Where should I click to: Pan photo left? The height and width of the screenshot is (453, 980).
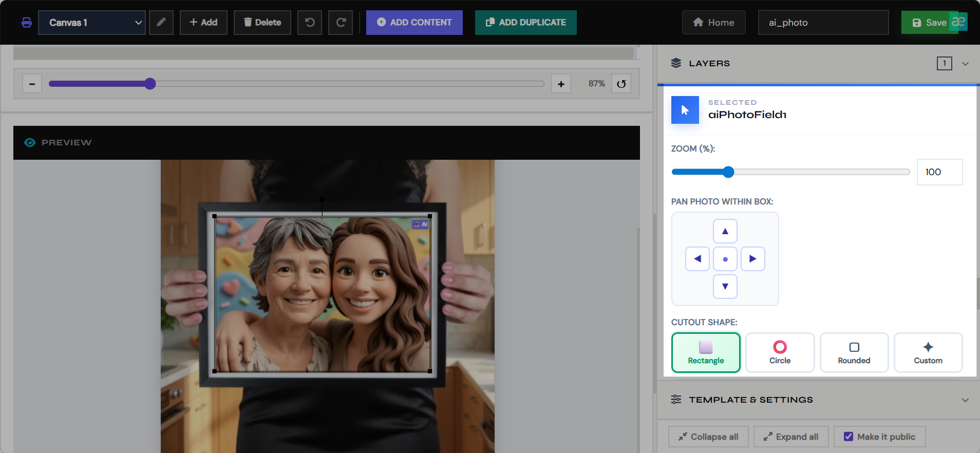698,259
